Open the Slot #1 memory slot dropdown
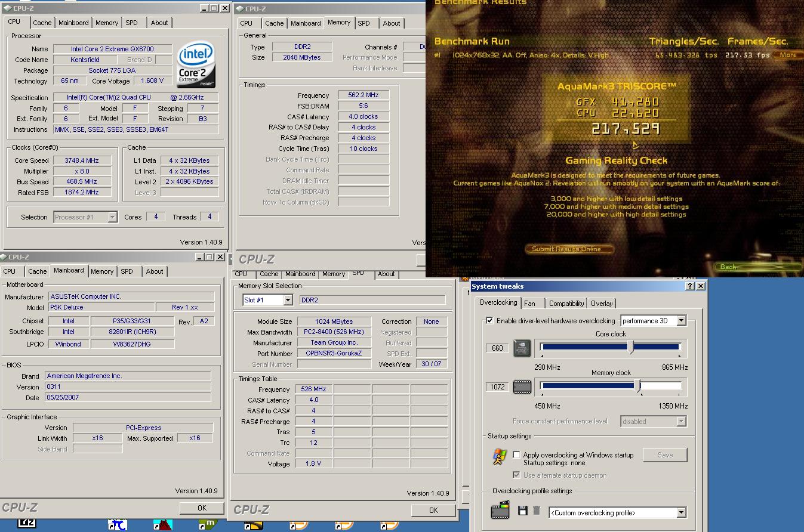Viewport: 804px width, 532px height. 288,300
